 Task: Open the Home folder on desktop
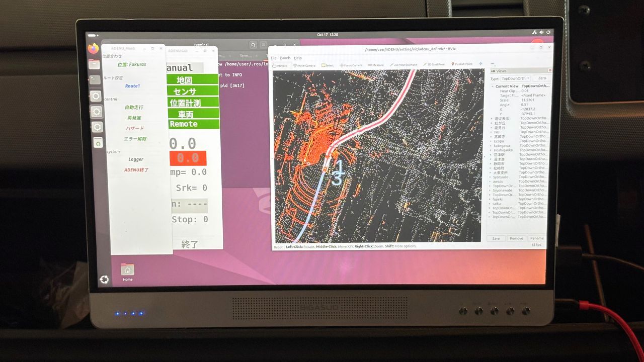[x=128, y=271]
